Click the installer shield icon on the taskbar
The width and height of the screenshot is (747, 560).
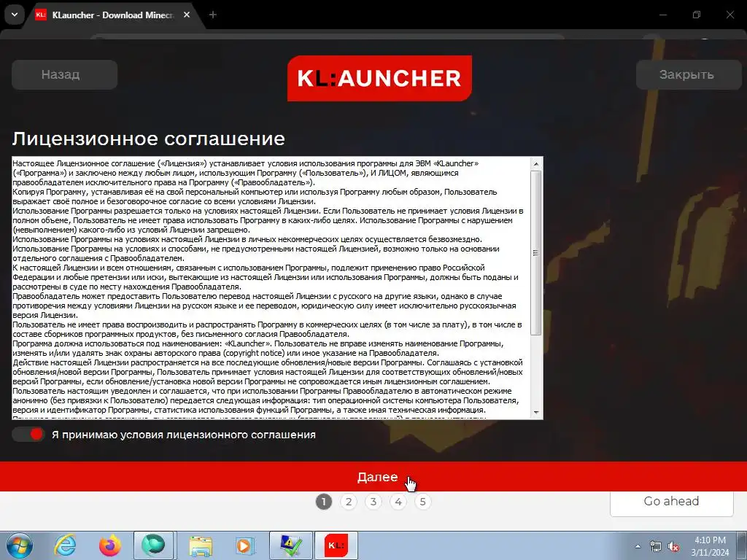coord(291,545)
